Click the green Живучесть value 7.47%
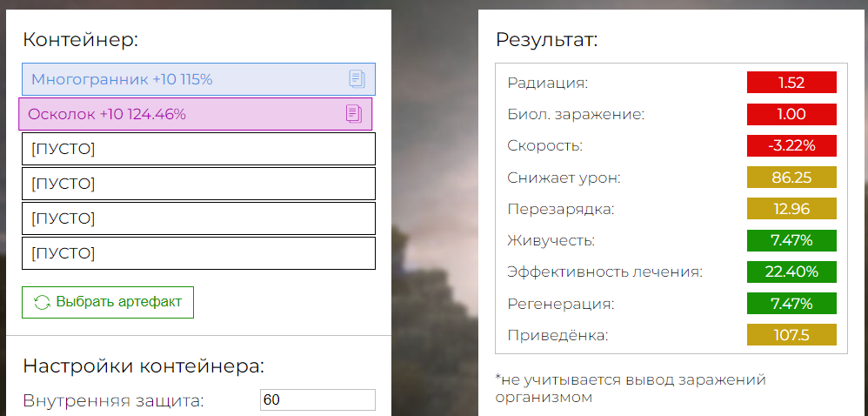The width and height of the screenshot is (868, 416). point(791,240)
